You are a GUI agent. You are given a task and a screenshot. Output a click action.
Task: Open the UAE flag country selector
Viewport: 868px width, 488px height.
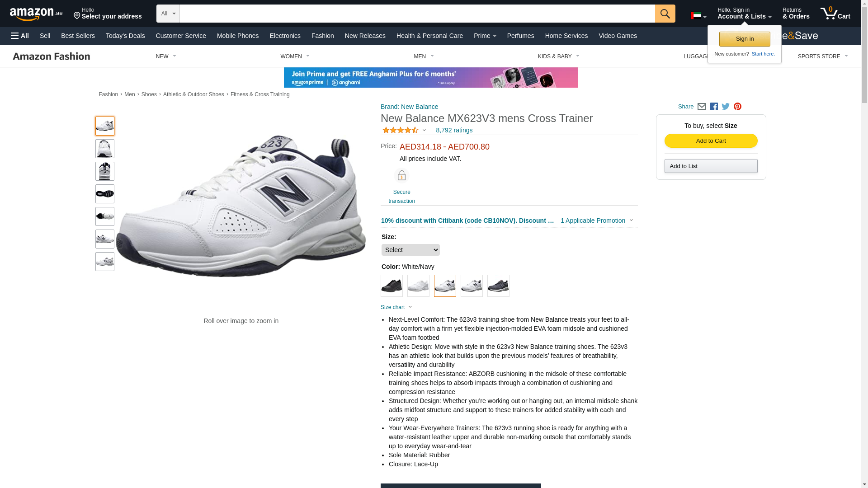[x=698, y=16]
